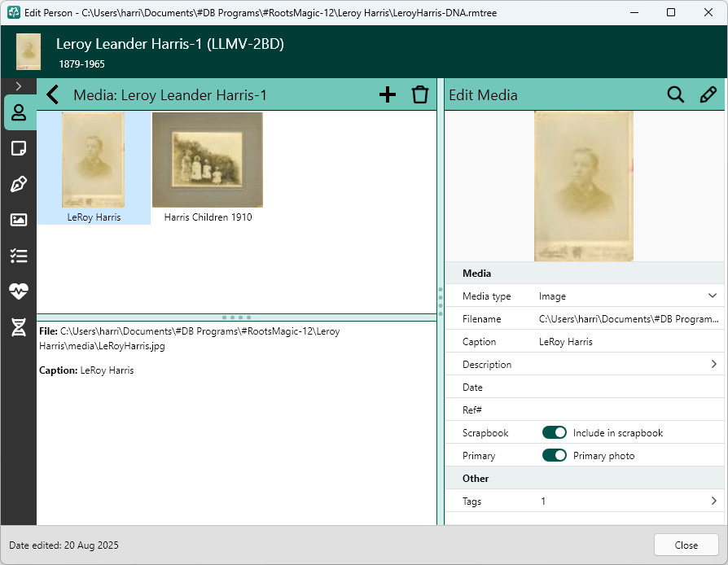Click the Ref# input field

[628, 410]
